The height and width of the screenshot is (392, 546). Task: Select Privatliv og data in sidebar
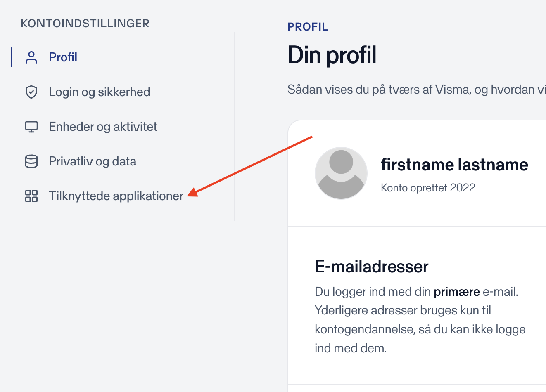93,161
